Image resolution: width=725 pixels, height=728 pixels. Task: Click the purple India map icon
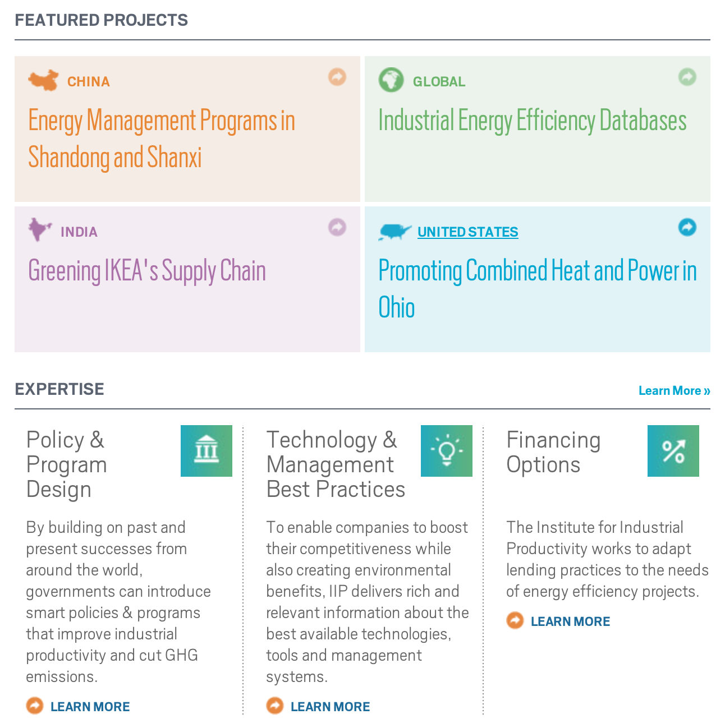pyautogui.click(x=40, y=230)
